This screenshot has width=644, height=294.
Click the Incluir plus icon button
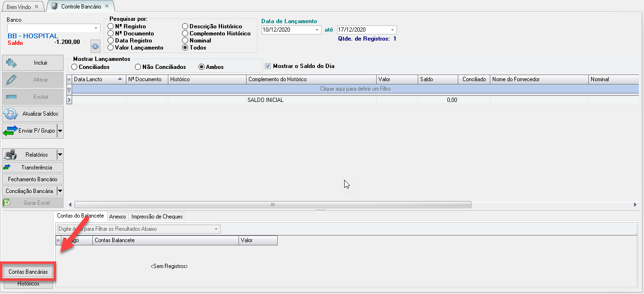[11, 63]
